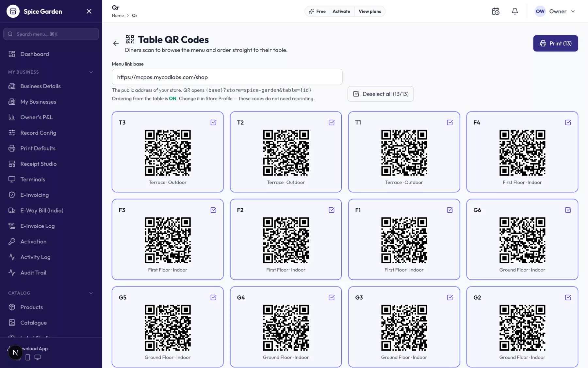
Task: Collapse the MY BUSINESS section
Action: point(91,72)
